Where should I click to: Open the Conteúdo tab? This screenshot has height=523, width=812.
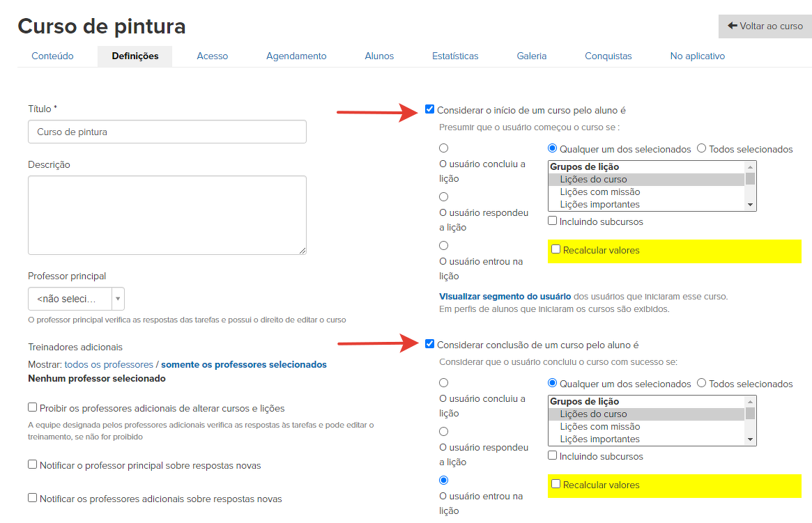click(x=52, y=56)
